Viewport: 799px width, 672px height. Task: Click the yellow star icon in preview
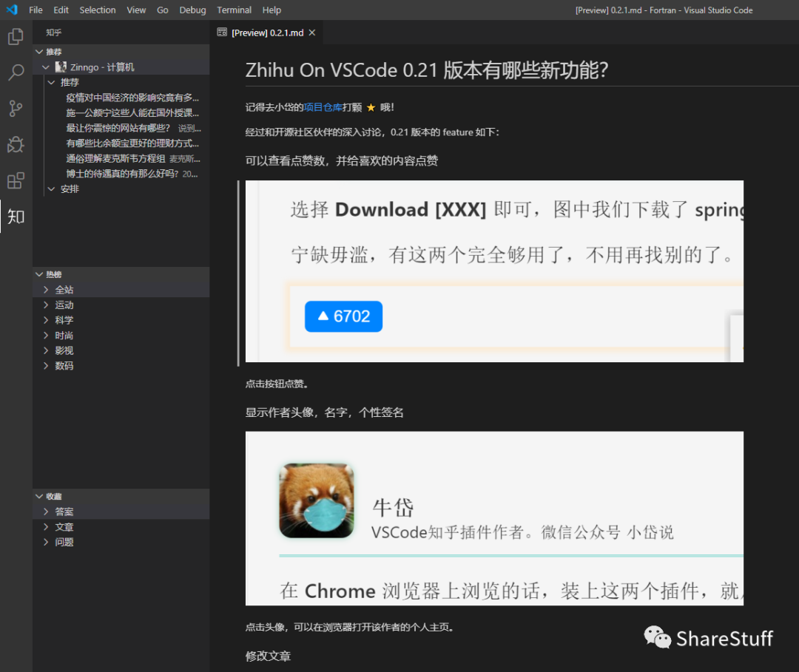click(x=371, y=107)
